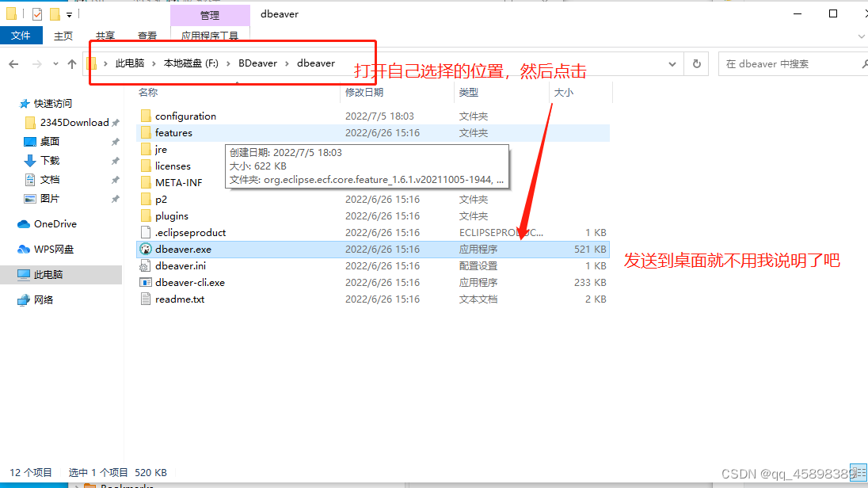
Task: Go back with the left arrow
Action: (x=13, y=64)
